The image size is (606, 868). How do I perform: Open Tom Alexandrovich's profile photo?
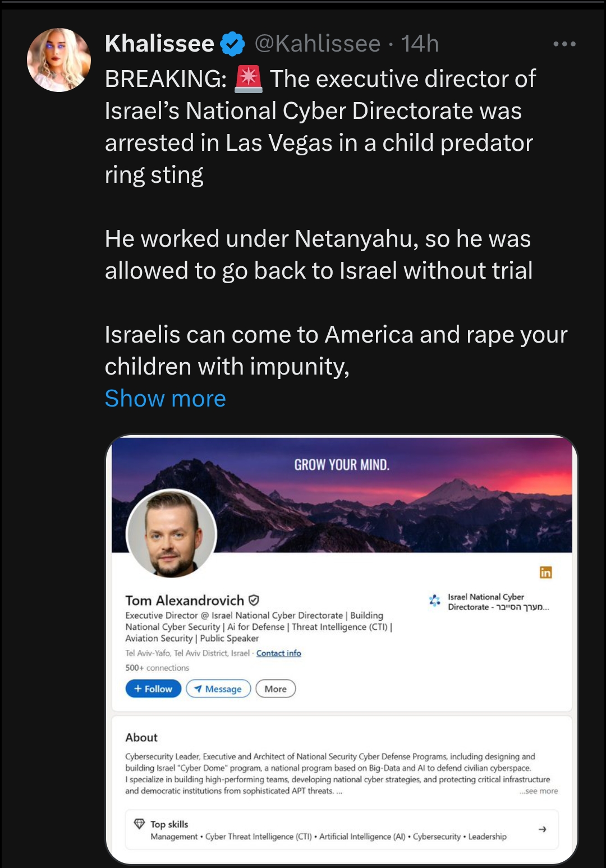pos(171,533)
